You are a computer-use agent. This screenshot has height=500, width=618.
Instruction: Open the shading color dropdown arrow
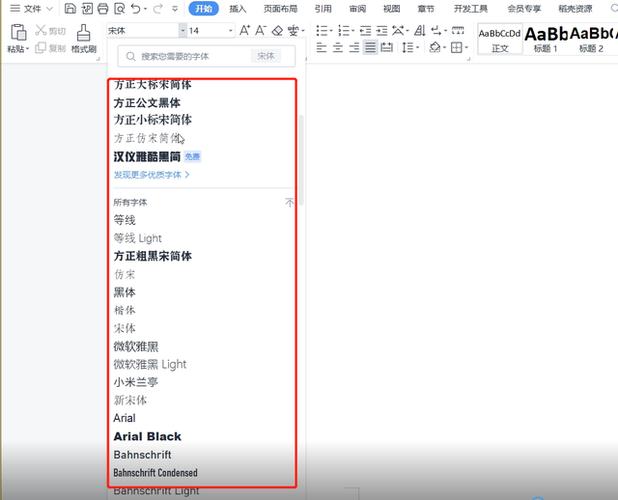(x=444, y=48)
